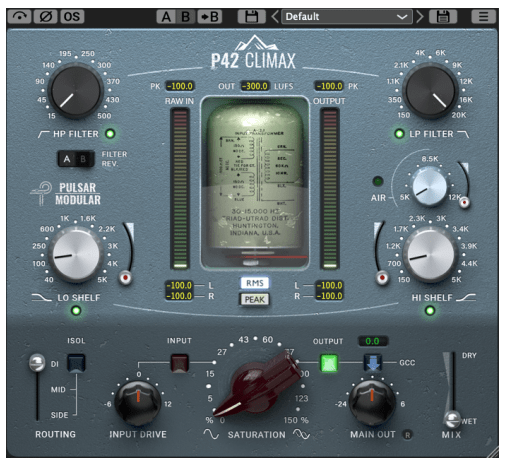Select PEAK metering mode
Viewport: 510px width, 466px height.
255,299
